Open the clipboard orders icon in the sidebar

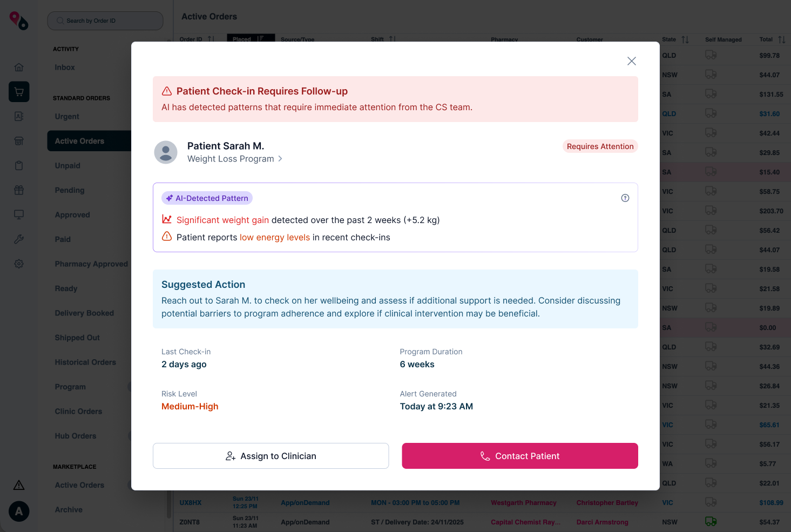point(19,165)
